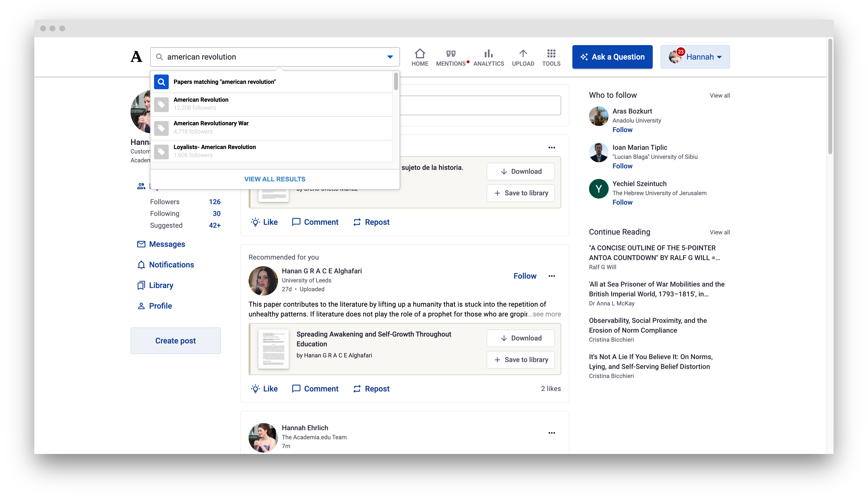Save the 'sujeto de la historia' paper to library
The image size is (868, 503).
(520, 193)
